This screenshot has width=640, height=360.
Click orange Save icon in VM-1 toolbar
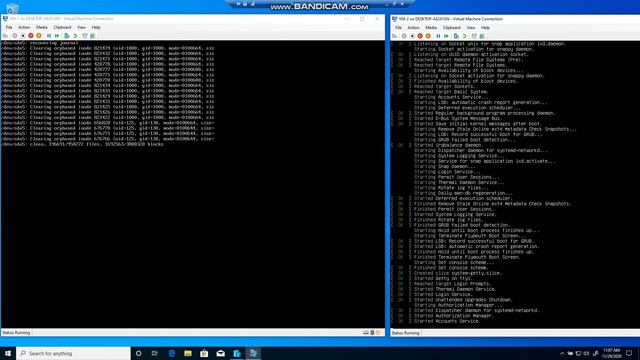coord(39,36)
